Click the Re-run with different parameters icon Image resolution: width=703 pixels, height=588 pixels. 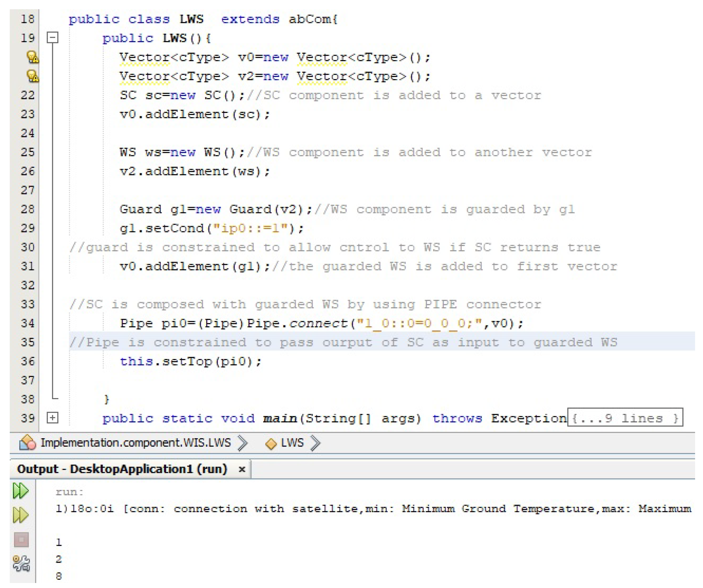(21, 515)
